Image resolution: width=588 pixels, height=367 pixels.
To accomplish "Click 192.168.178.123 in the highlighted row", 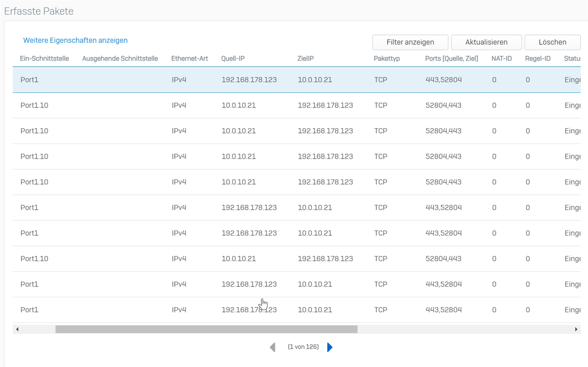I will (249, 80).
